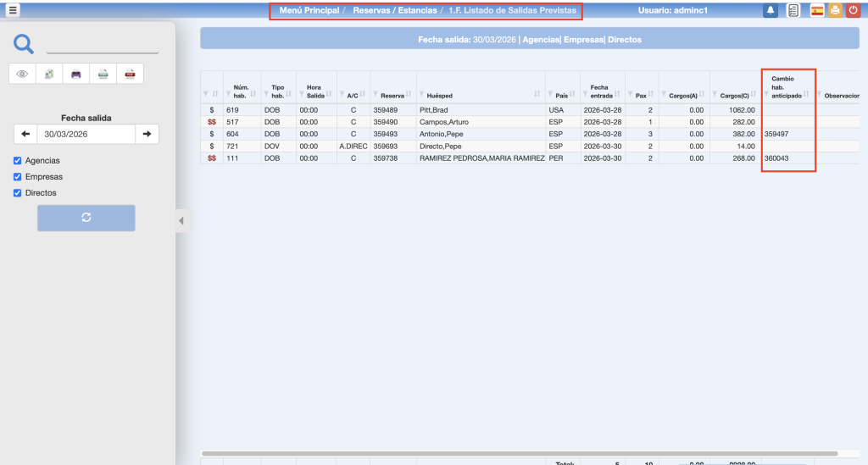Open the checklist tasks icon
Image resolution: width=868 pixels, height=465 pixels.
[793, 11]
